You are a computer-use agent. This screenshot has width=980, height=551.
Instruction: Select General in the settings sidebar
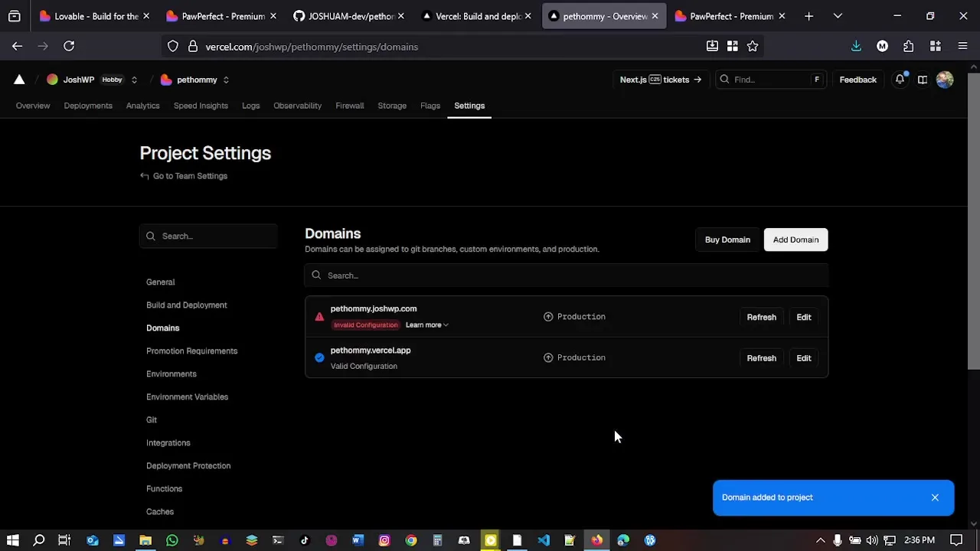click(160, 282)
